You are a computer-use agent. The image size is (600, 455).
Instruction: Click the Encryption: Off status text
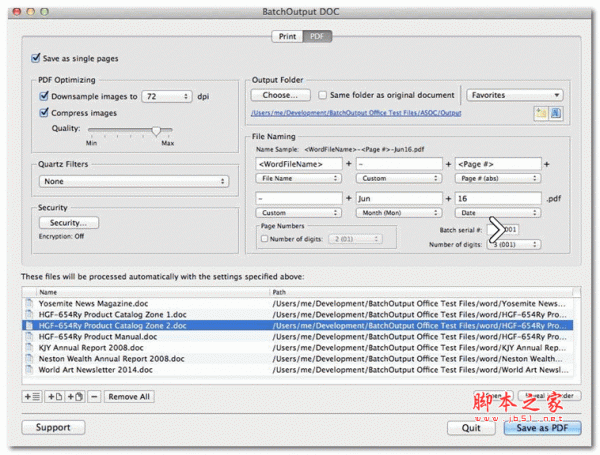(x=61, y=236)
